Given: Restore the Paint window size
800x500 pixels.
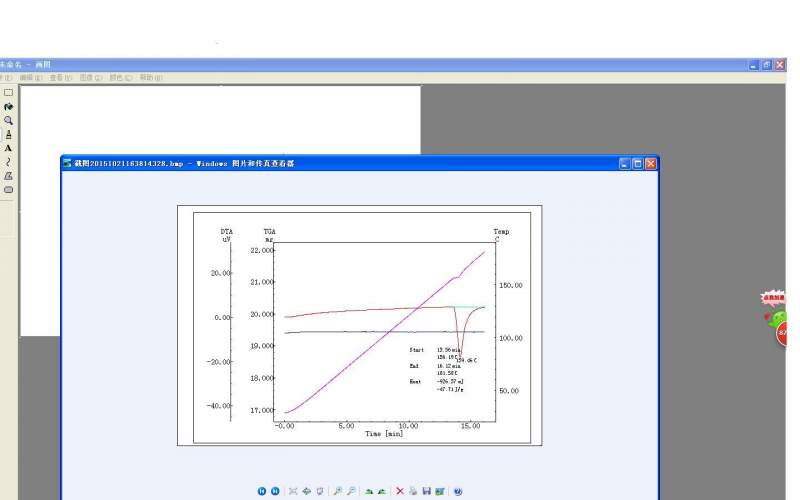Looking at the screenshot, I should point(767,65).
